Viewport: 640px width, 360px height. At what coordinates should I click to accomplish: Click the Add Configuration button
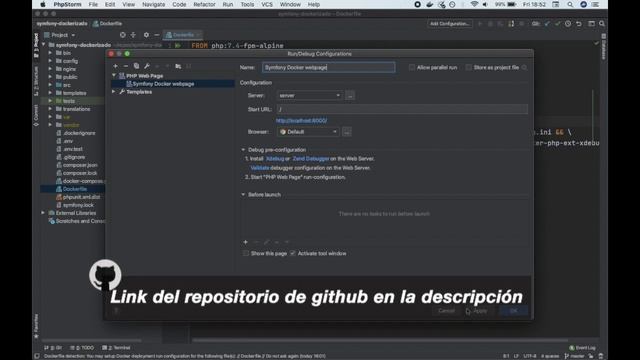pos(449,24)
